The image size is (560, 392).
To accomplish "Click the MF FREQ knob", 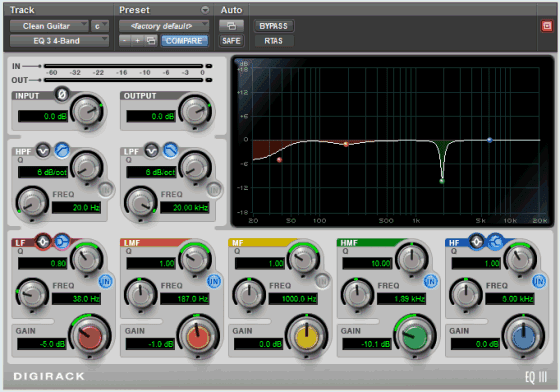I will [249, 294].
